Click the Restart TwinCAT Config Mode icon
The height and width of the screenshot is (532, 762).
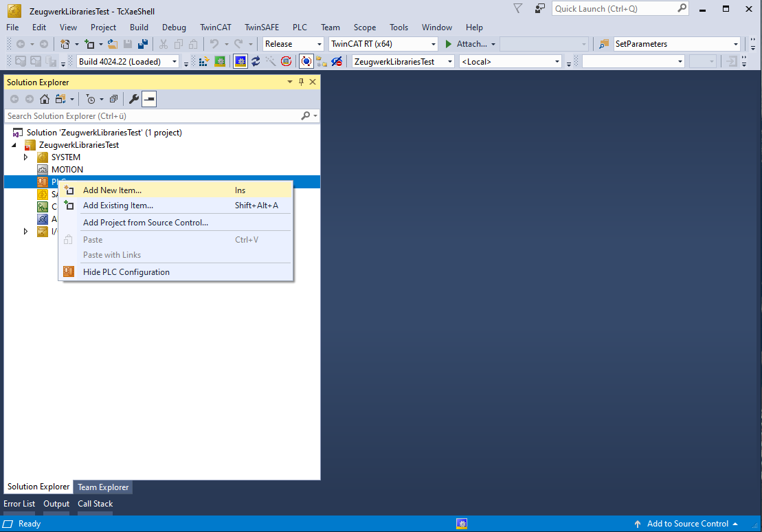[x=240, y=61]
